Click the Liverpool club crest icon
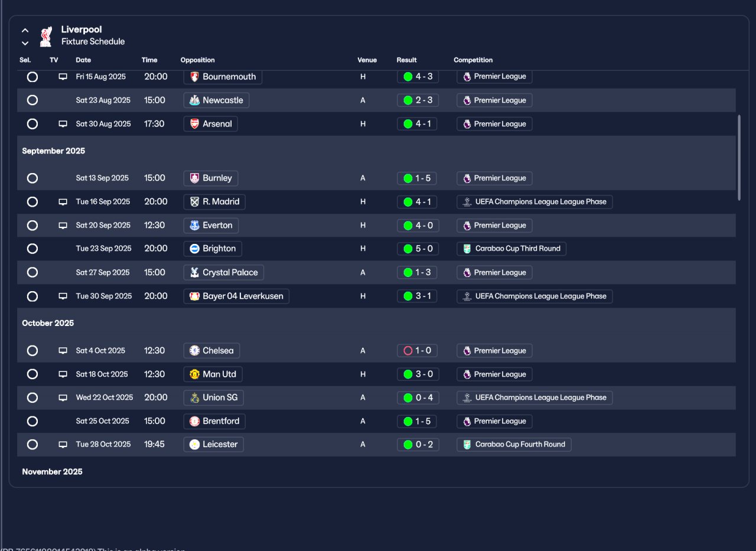 (x=46, y=36)
